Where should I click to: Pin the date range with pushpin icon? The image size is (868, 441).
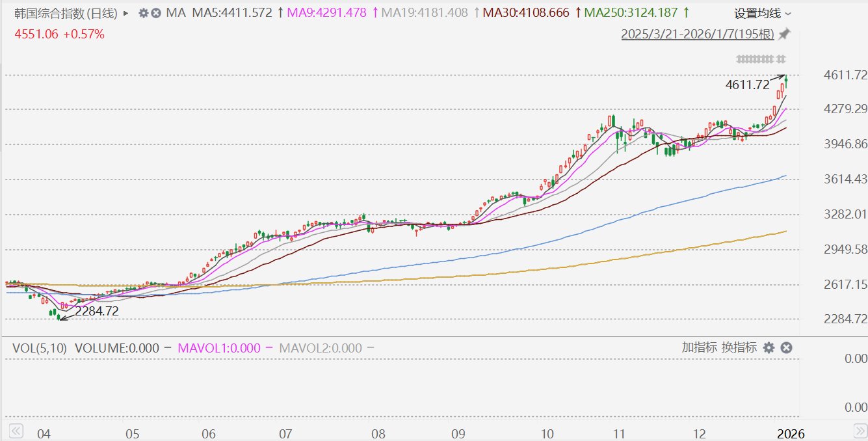pos(785,34)
